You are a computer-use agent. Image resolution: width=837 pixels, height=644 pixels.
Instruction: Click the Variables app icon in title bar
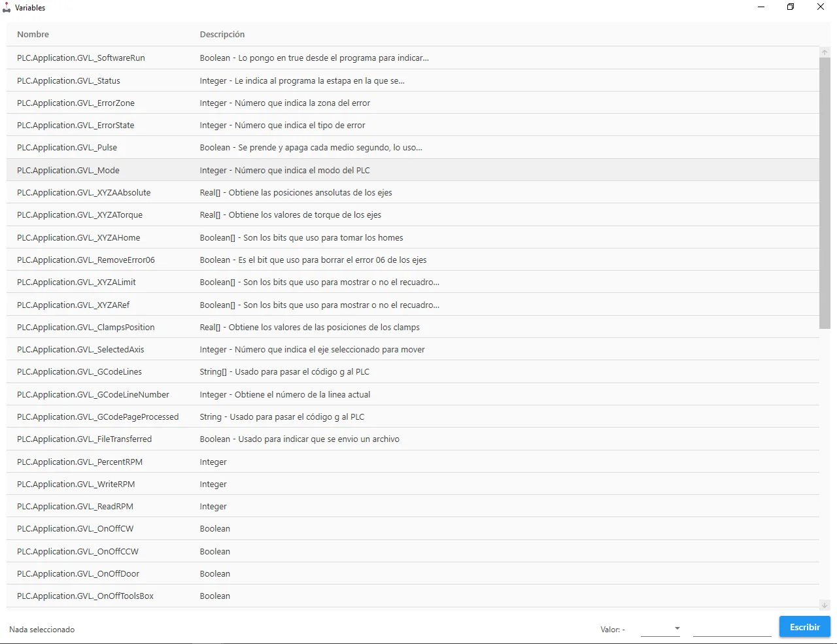click(x=7, y=8)
